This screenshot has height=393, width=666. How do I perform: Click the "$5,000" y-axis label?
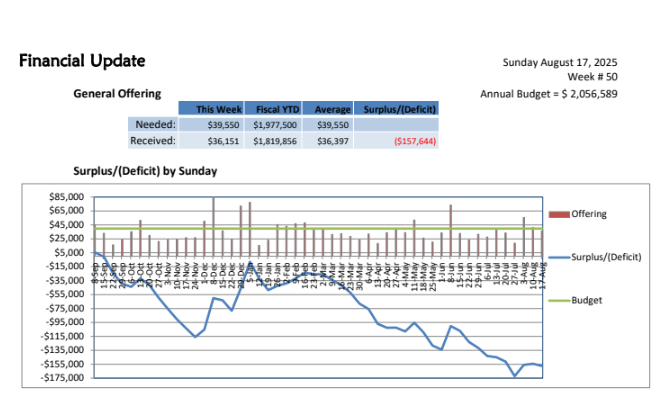tap(68, 252)
